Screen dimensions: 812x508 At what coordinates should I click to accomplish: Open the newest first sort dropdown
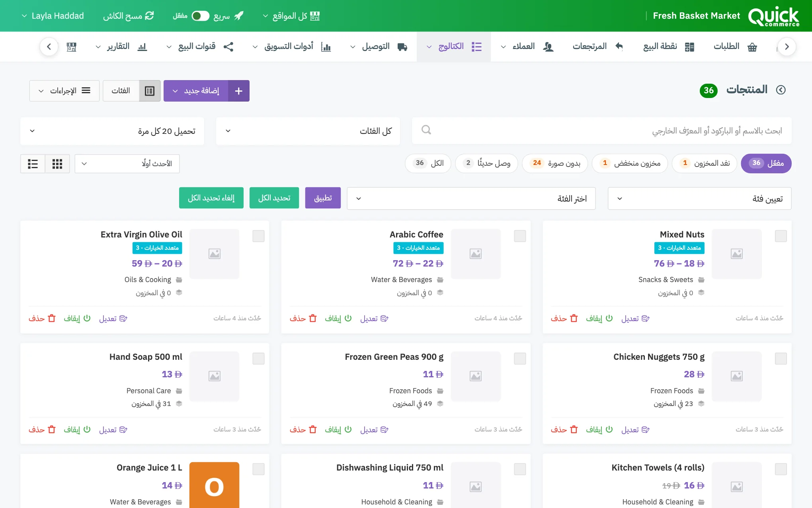tap(127, 164)
